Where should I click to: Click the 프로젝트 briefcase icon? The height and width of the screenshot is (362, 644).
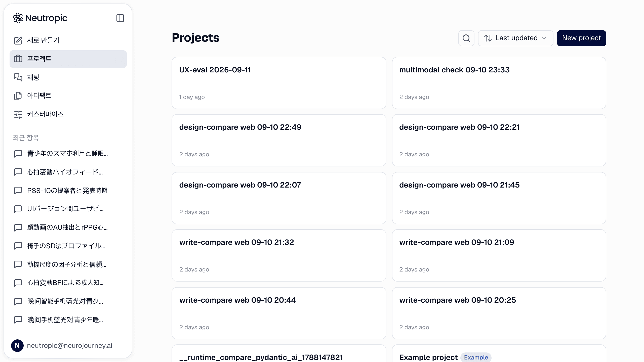click(x=18, y=59)
